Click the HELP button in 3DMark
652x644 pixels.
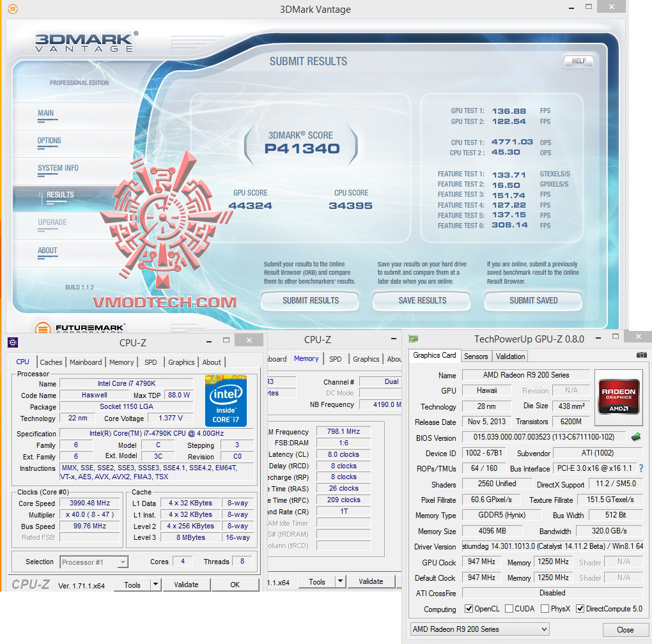578,61
